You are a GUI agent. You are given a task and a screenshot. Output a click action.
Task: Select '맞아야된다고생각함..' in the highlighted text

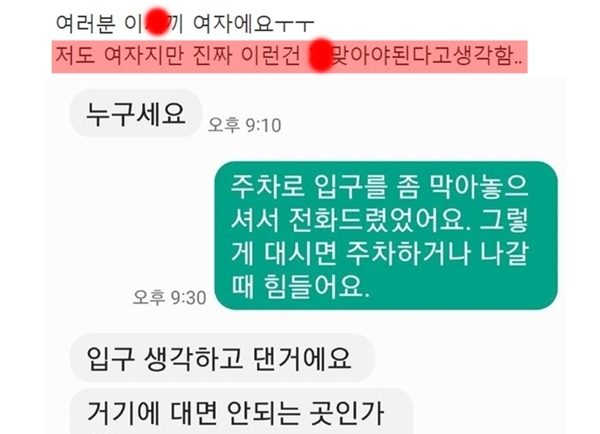(x=427, y=56)
